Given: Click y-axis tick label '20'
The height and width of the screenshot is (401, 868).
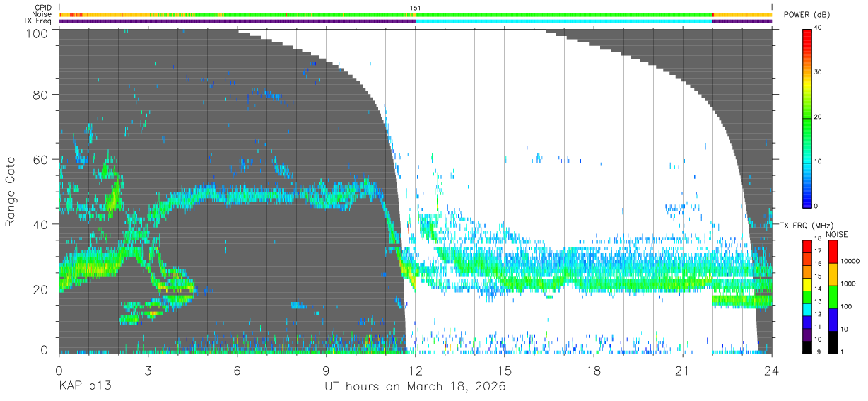Looking at the screenshot, I should [x=40, y=289].
